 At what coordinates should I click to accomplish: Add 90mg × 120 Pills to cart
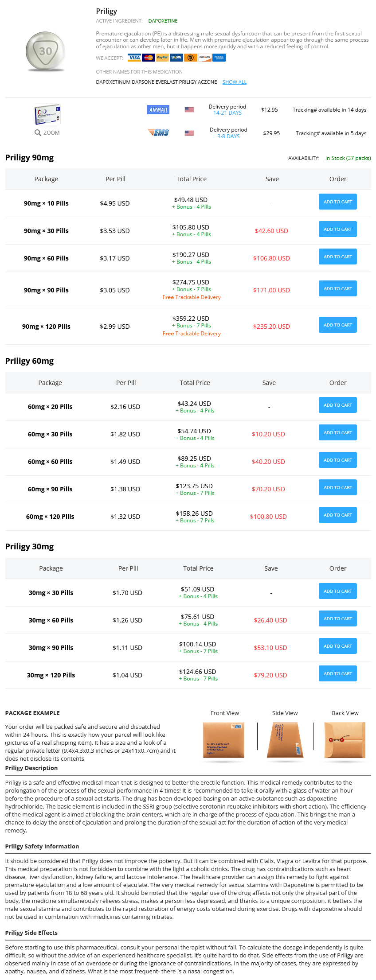coord(338,325)
